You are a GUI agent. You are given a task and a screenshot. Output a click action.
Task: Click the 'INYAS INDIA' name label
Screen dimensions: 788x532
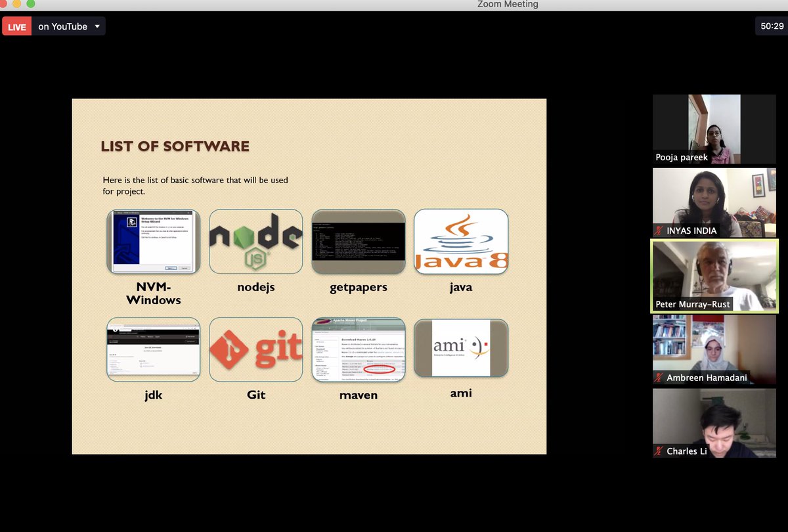[691, 231]
